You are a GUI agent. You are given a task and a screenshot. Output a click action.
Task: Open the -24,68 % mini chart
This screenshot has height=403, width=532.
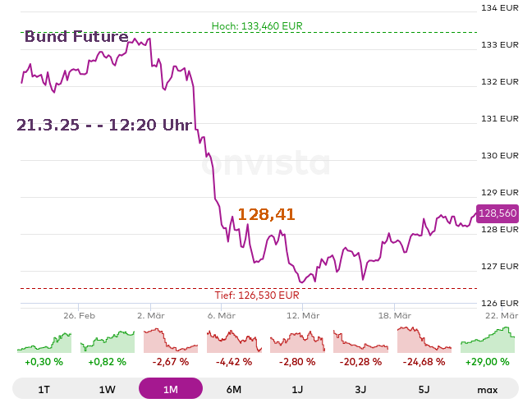pos(424,341)
